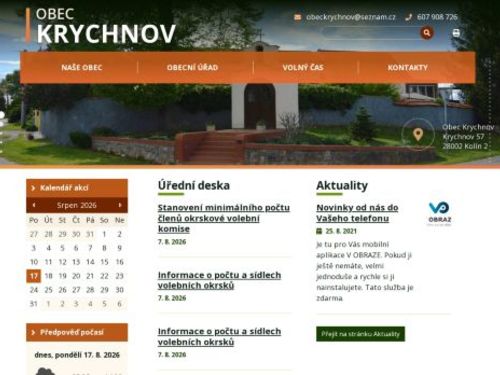The image size is (500, 375).
Task: Click the calendar icon beside 25. 8. 2021
Action: pyautogui.click(x=319, y=231)
